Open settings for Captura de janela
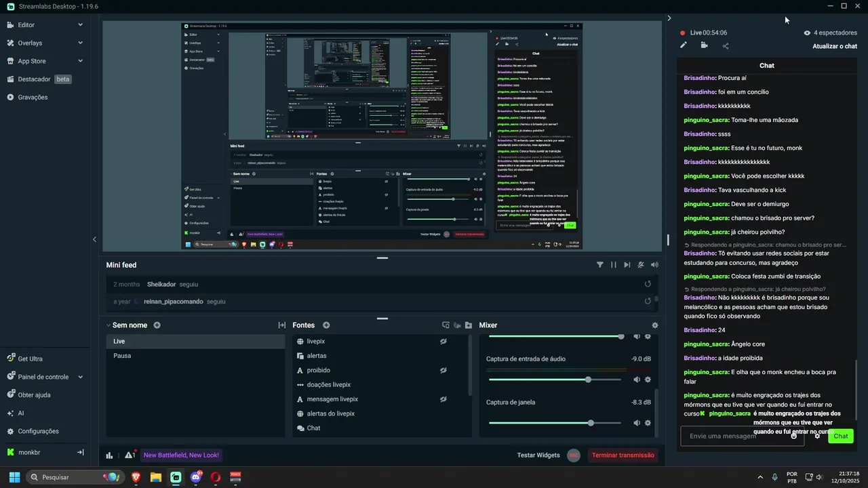868x488 pixels. 648,423
